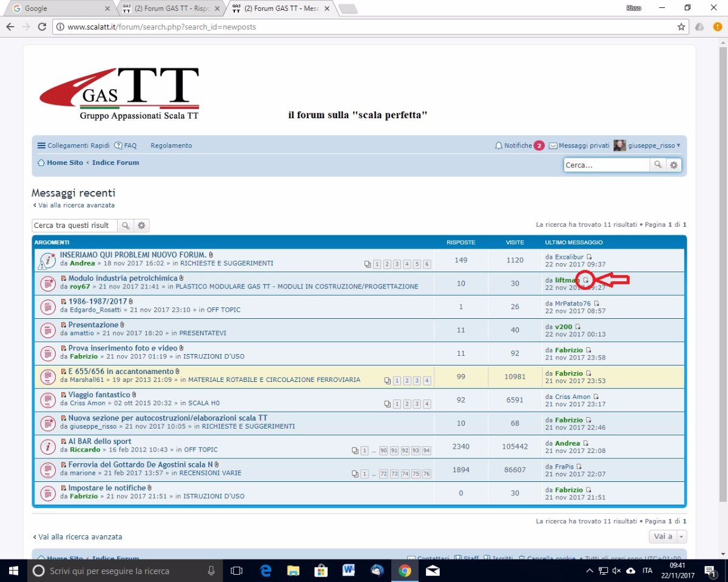
Task: Click the gear icon beside results search
Action: pyautogui.click(x=141, y=226)
